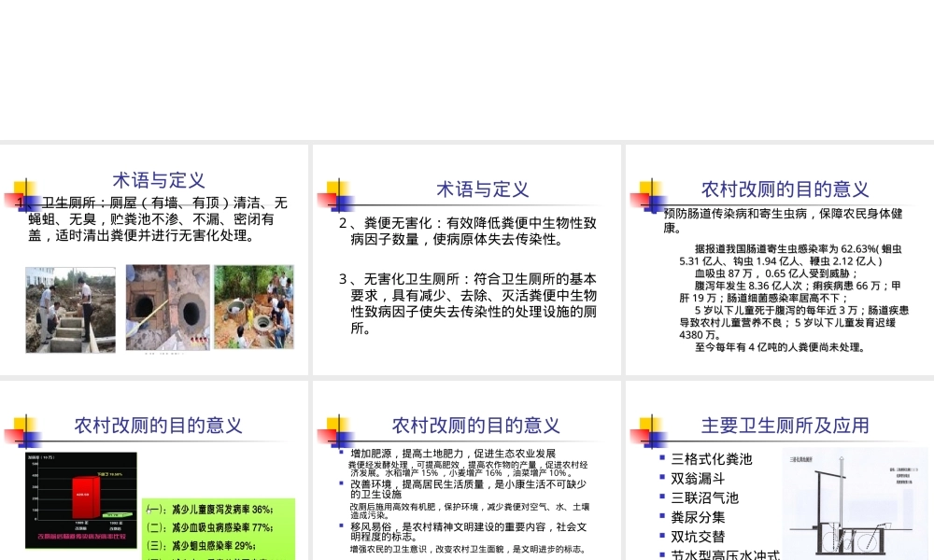Click the 卫生厕所 definition paragraph

152,219
